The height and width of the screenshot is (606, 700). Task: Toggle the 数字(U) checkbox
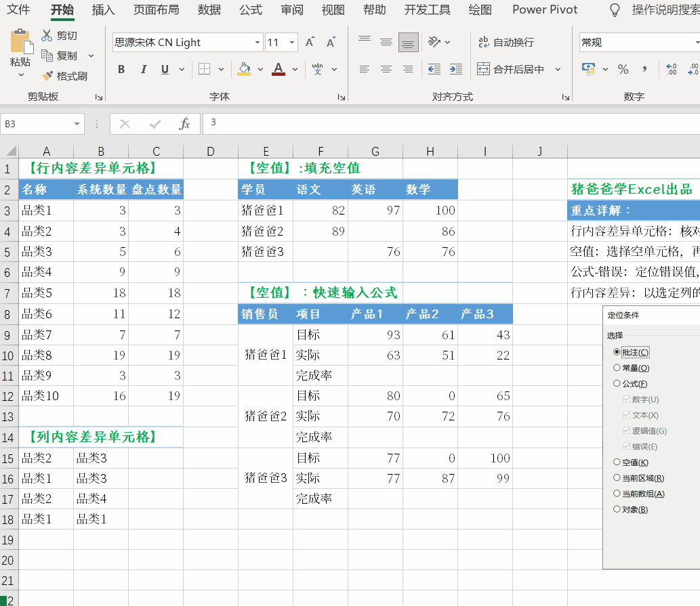(x=627, y=399)
